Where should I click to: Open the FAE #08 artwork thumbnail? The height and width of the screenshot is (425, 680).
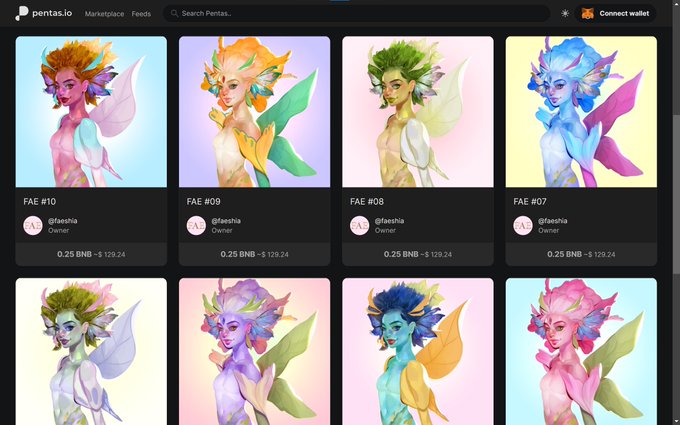click(x=418, y=112)
